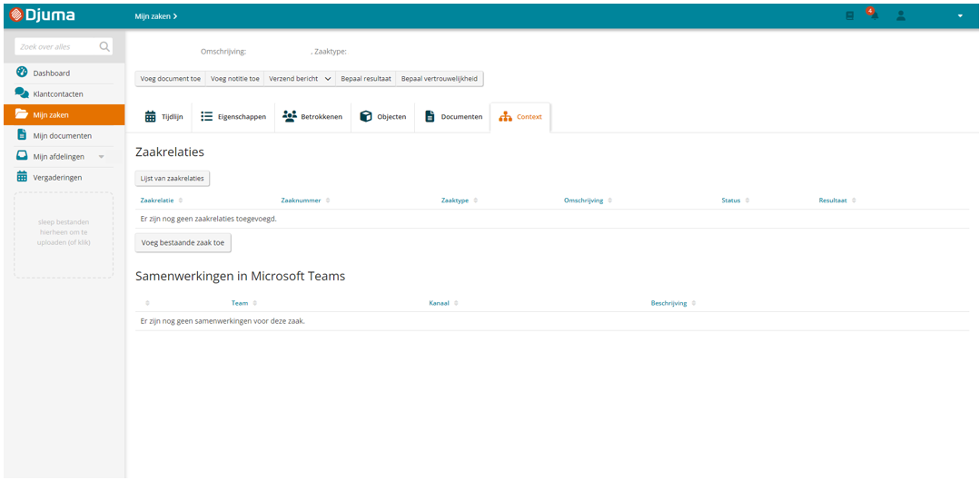The image size is (980, 480).
Task: Click the Objecten cube icon
Action: click(366, 117)
